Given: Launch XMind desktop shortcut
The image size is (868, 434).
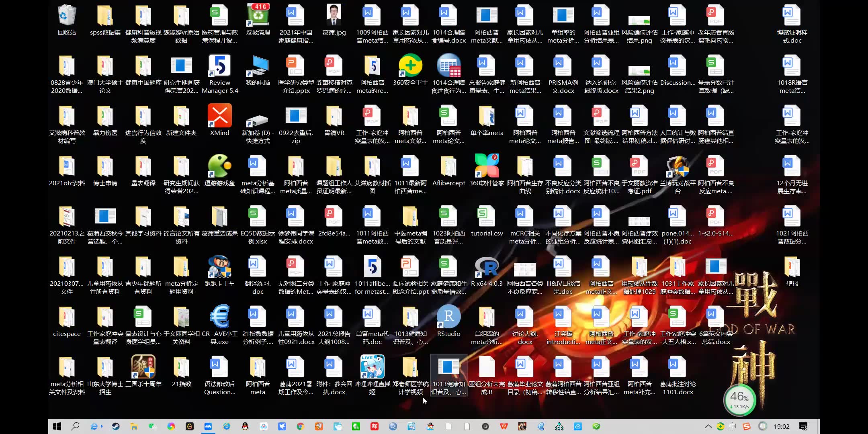Looking at the screenshot, I should click(220, 121).
